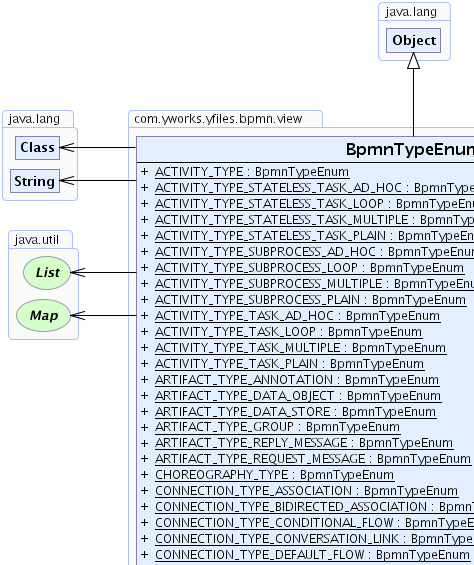Open CONNECTION_TYPE_DEFAULT_FLOW field link

[312, 555]
